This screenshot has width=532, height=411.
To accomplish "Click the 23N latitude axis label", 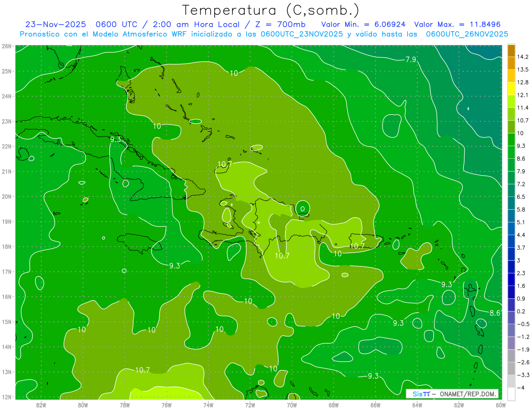I will click(6, 121).
